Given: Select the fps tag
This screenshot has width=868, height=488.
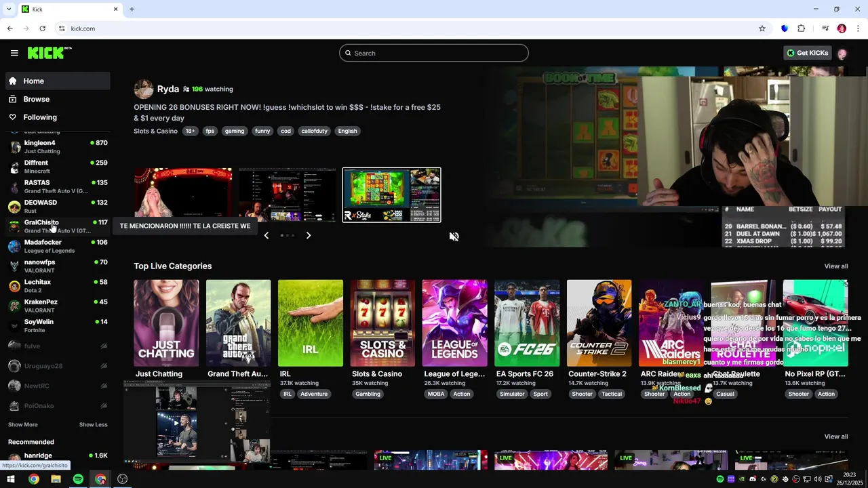Looking at the screenshot, I should [x=210, y=131].
